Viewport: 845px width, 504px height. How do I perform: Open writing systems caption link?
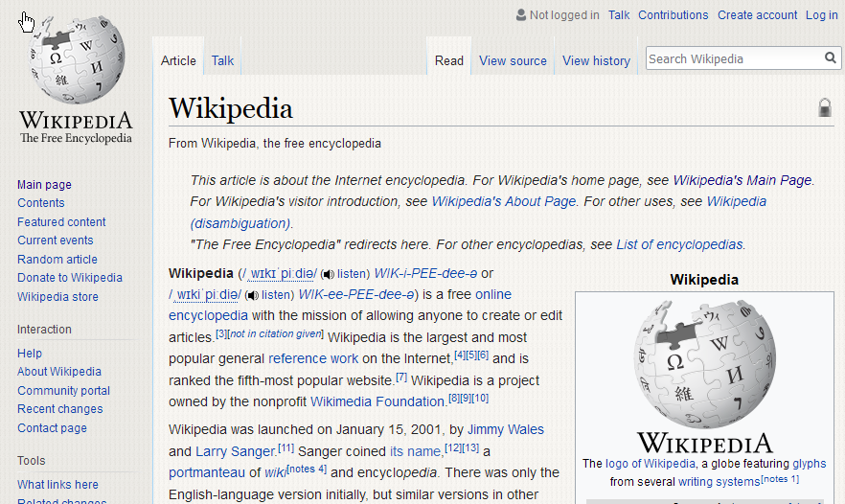tap(719, 482)
